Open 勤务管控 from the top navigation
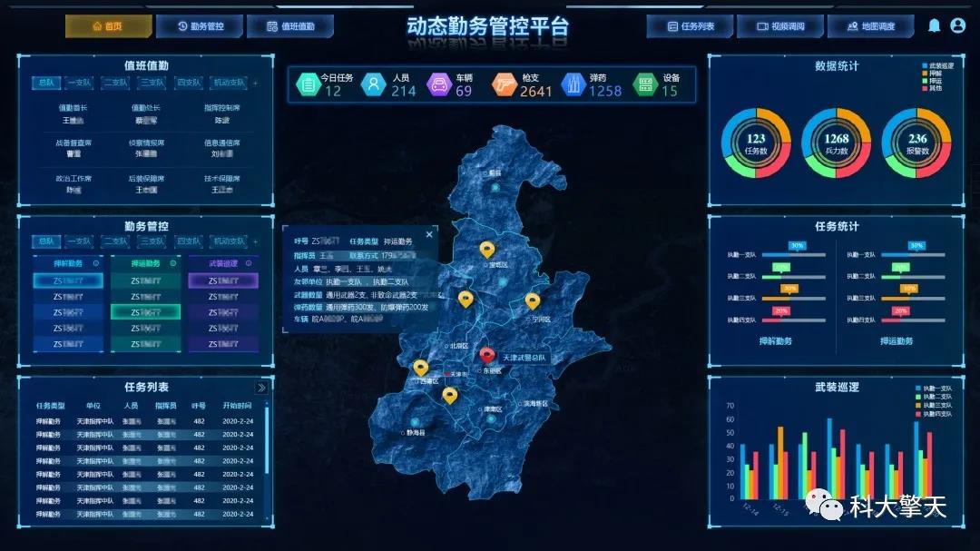 pyautogui.click(x=200, y=26)
